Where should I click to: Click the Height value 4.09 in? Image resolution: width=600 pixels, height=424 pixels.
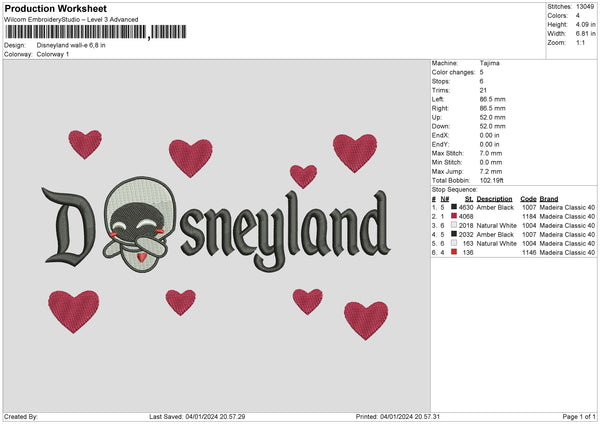click(x=585, y=24)
